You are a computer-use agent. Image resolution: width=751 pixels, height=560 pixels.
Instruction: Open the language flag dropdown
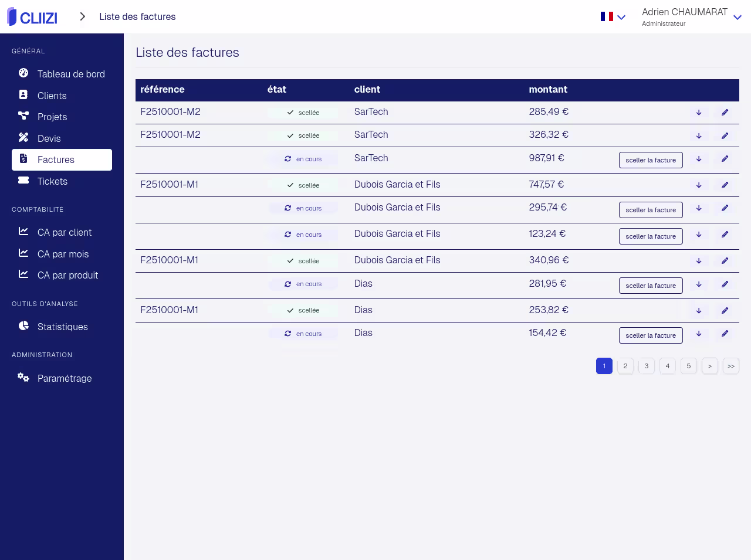613,17
